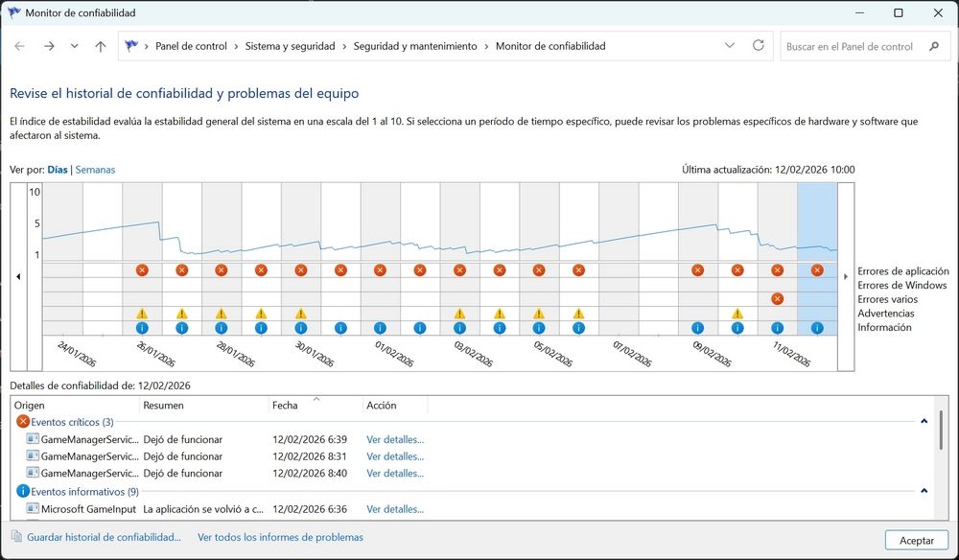Viewport: 959px width, 560px height.
Task: Click the red error icon in the 11/02/2026 column
Action: 777,270
